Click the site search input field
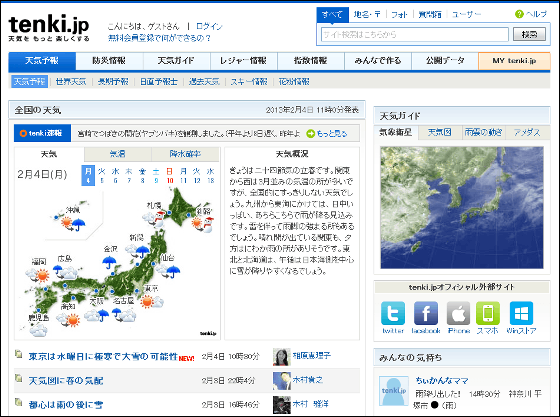This screenshot has width=560, height=417. [x=415, y=35]
